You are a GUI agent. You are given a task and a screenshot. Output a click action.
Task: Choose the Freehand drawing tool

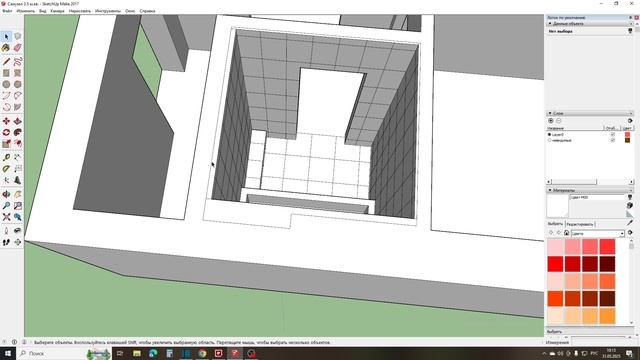[18, 62]
